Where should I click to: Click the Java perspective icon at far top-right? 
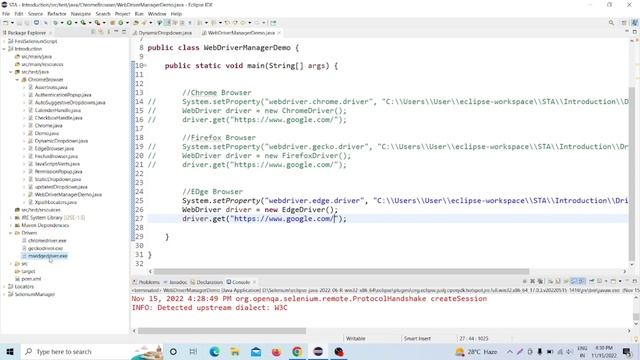(x=635, y=23)
